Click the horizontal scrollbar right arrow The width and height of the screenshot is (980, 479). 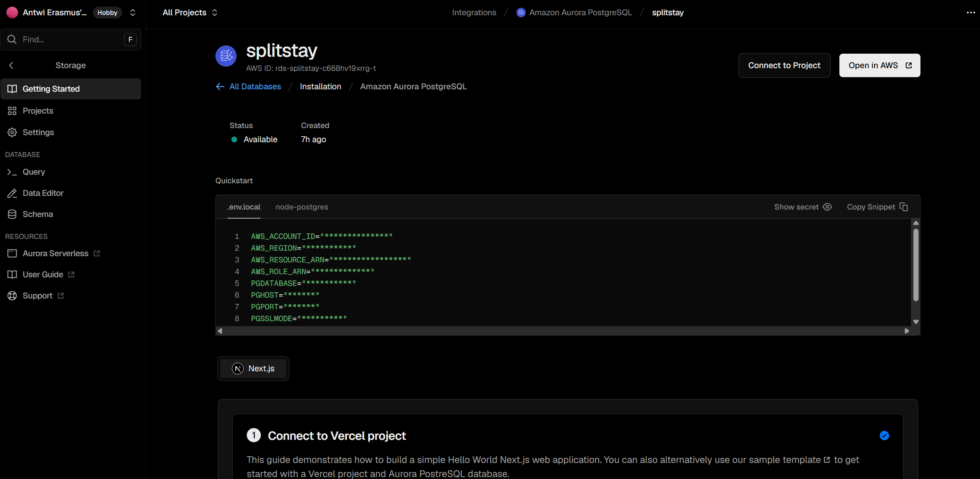pos(907,331)
